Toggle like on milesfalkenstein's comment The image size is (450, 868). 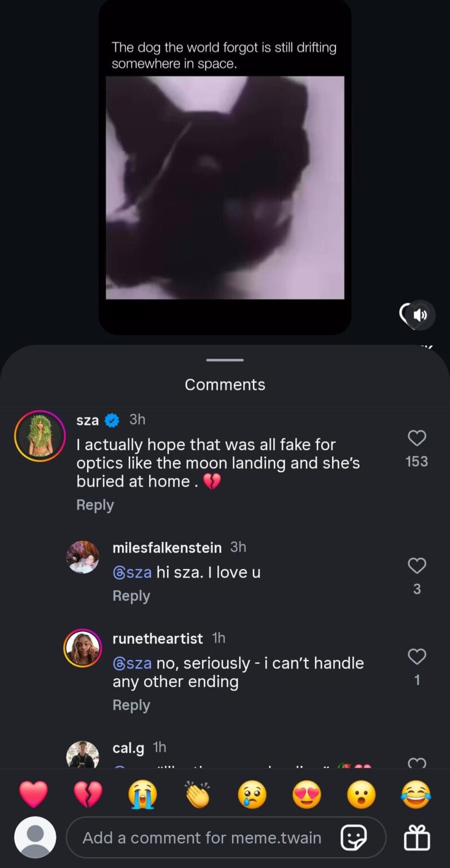(417, 566)
